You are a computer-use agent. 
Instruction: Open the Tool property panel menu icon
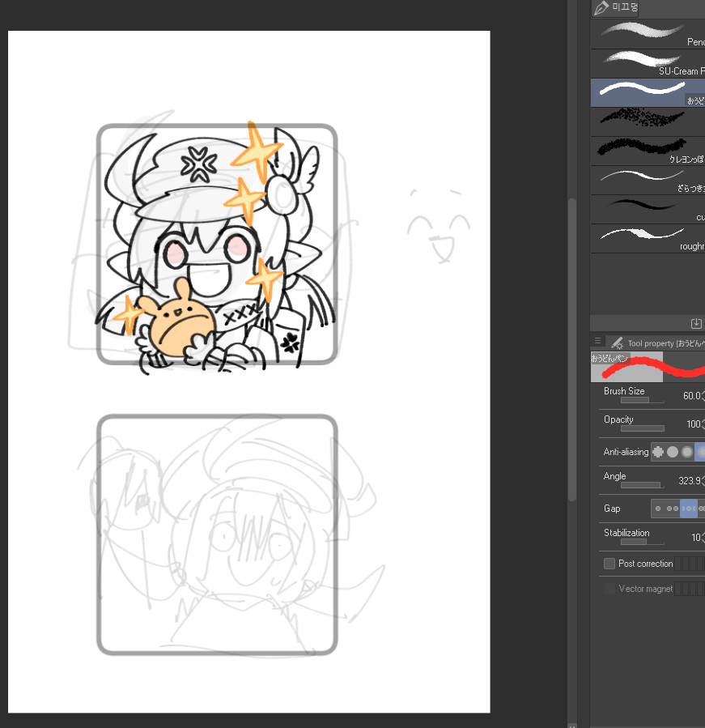click(x=598, y=341)
